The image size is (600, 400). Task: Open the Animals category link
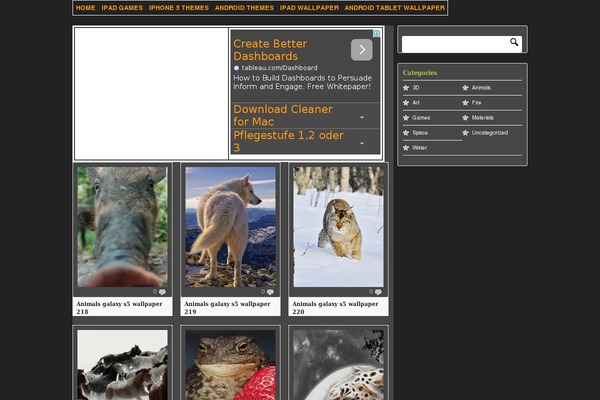click(x=481, y=88)
